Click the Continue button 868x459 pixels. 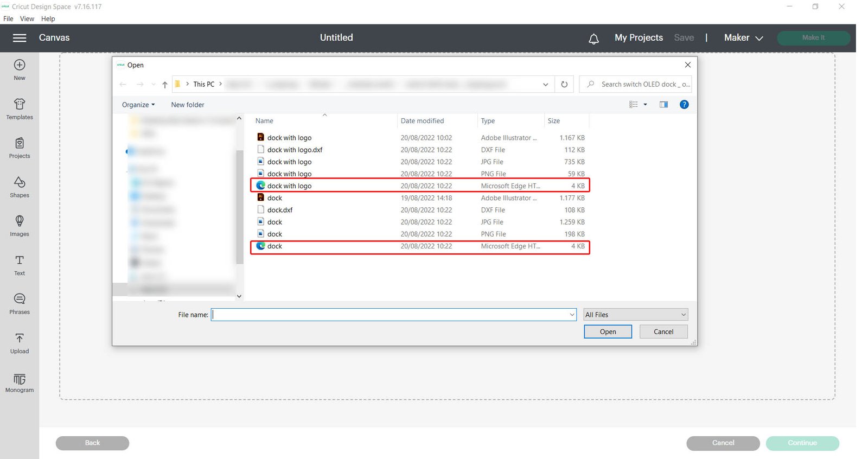tap(802, 443)
